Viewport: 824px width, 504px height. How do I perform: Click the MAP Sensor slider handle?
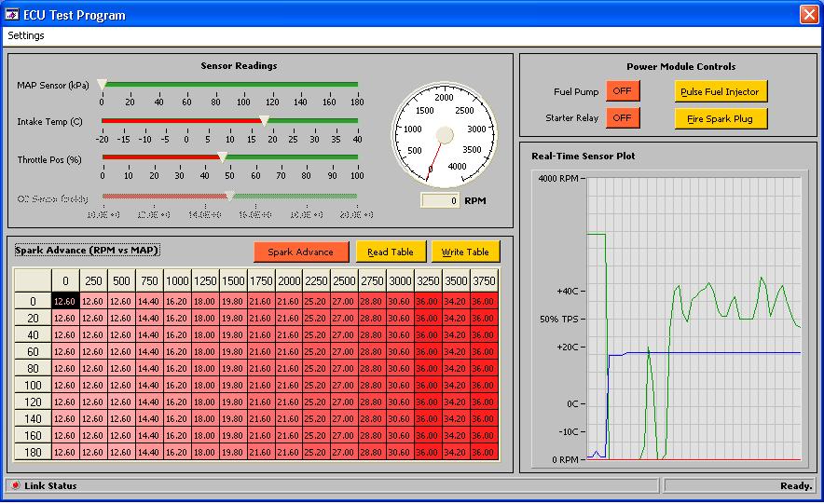pyautogui.click(x=103, y=84)
